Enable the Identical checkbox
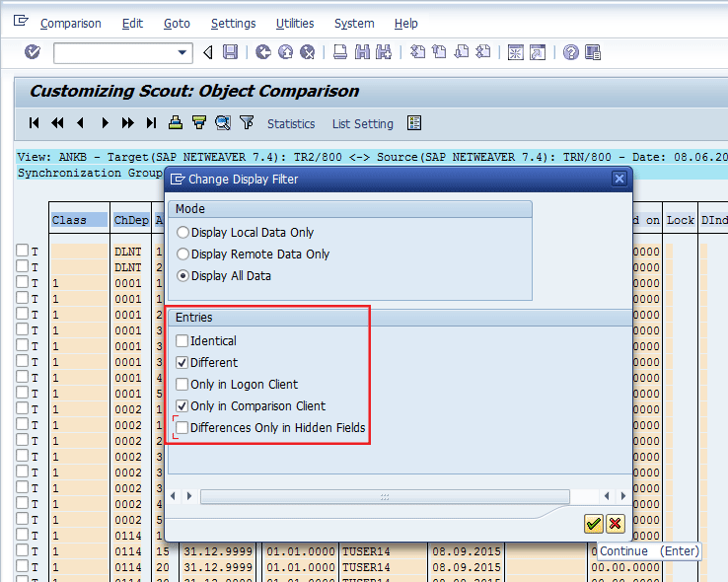 point(182,341)
